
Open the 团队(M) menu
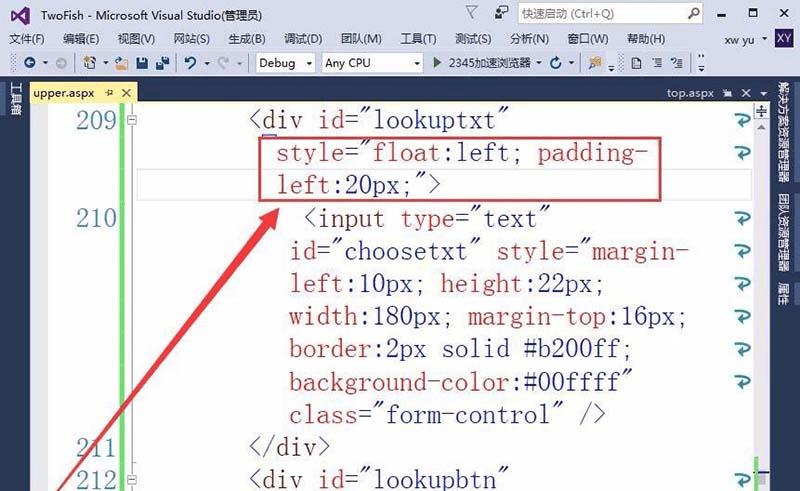point(361,39)
